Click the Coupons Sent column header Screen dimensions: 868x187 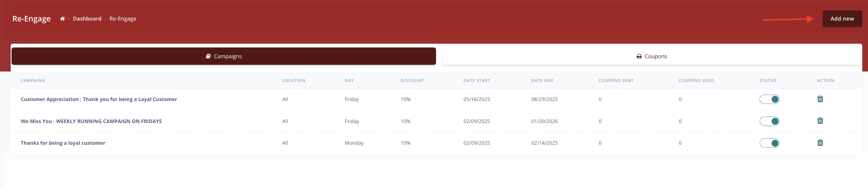click(616, 81)
